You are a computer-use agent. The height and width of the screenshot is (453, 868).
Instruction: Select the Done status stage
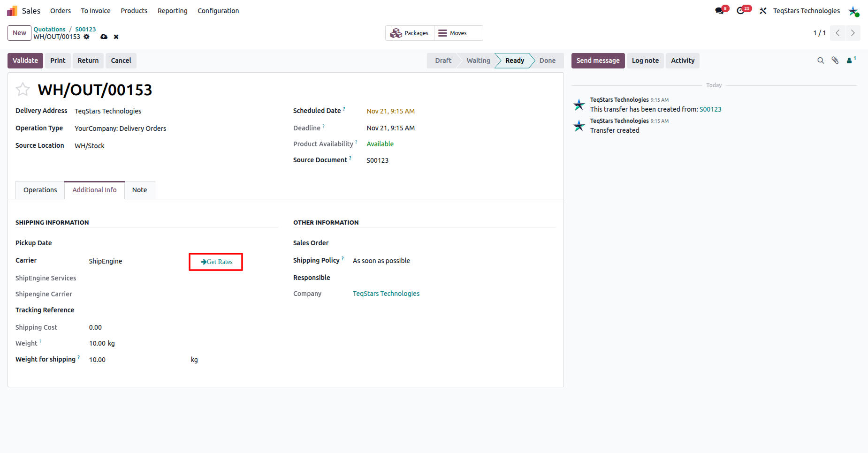tap(548, 60)
